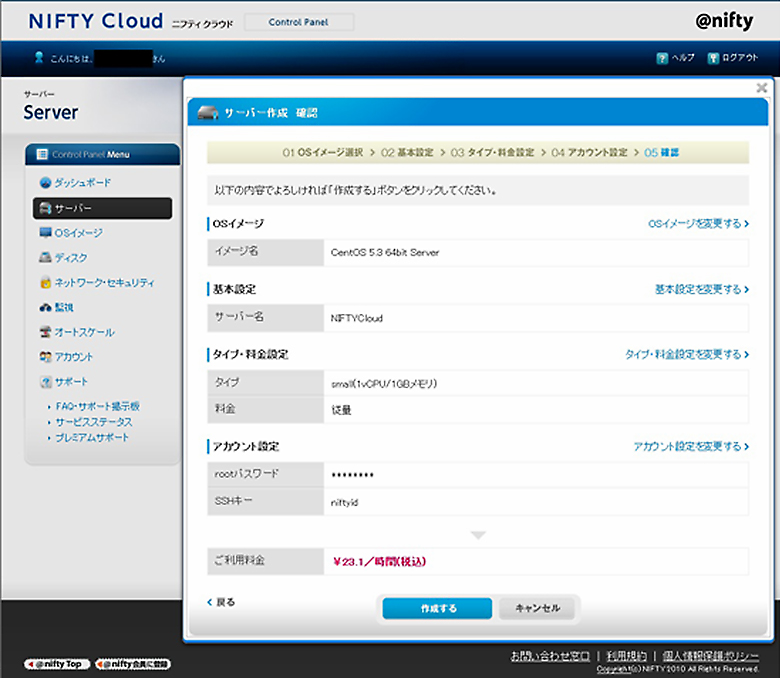
Task: Click the Account people icon
Action: tap(45, 357)
